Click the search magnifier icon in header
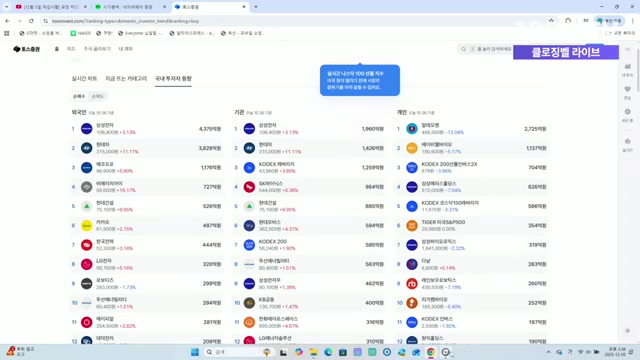The height and width of the screenshot is (360, 640). pos(463,49)
